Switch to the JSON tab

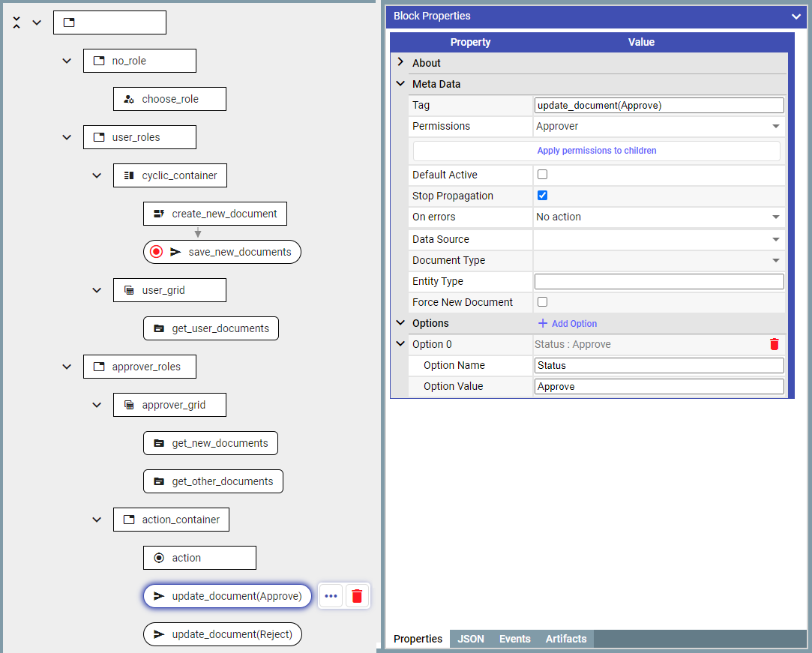point(471,639)
